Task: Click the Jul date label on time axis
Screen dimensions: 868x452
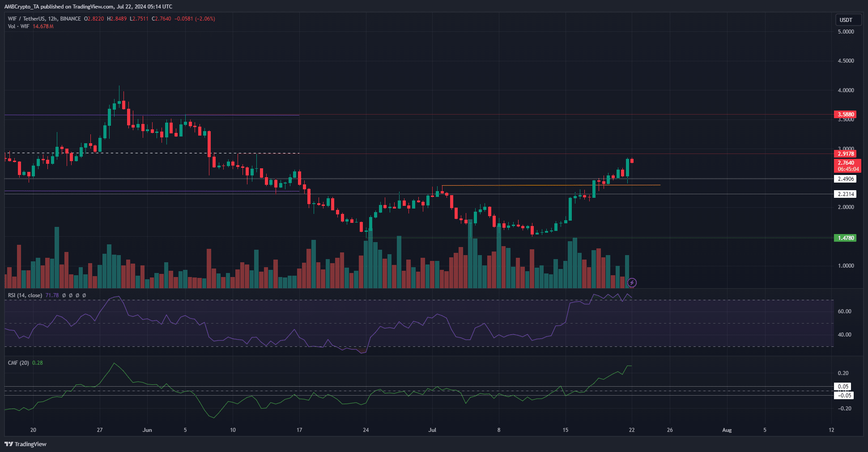Action: (432, 430)
